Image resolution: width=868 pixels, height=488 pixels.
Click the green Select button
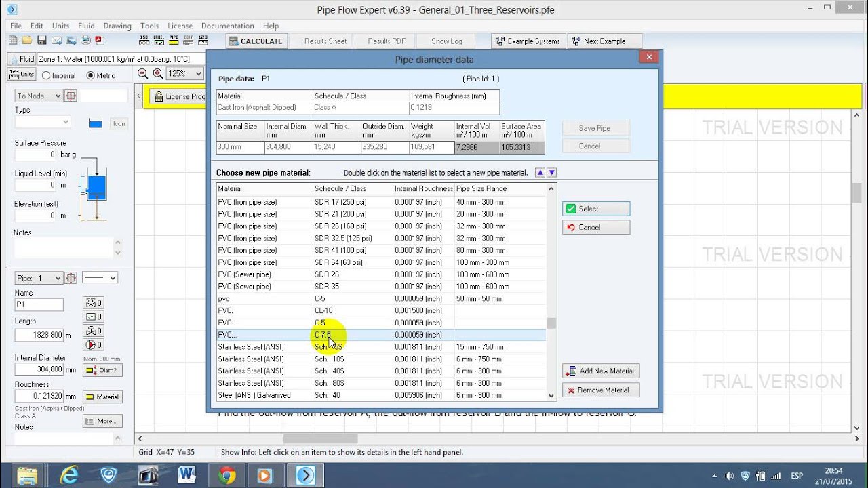tap(596, 209)
